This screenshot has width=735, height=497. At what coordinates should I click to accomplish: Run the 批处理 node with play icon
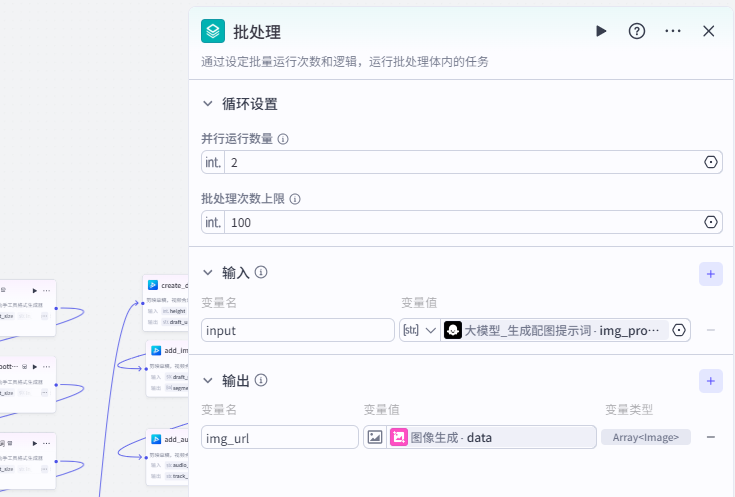[x=601, y=31]
